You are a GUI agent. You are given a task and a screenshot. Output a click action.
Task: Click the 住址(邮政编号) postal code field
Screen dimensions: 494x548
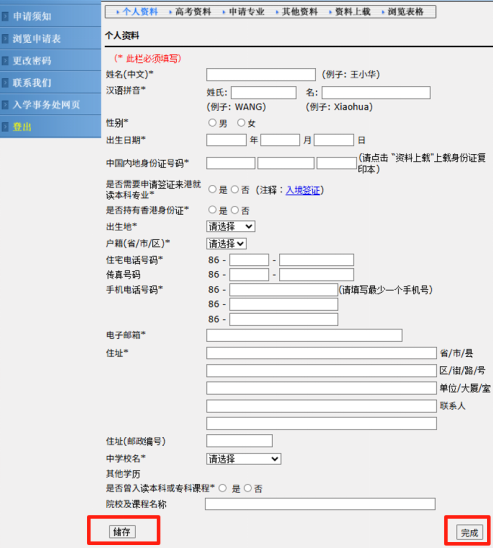(239, 441)
